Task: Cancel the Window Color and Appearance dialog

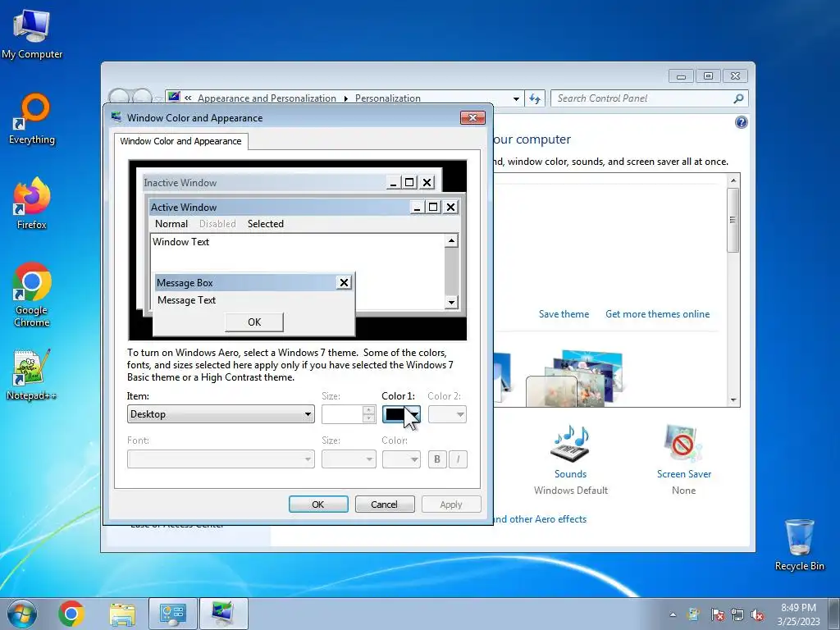Action: [384, 504]
